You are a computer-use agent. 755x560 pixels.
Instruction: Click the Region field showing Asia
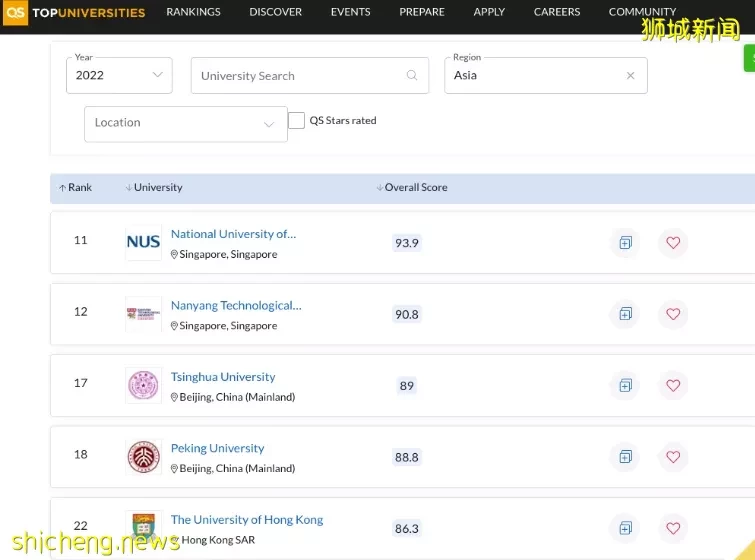pos(546,76)
